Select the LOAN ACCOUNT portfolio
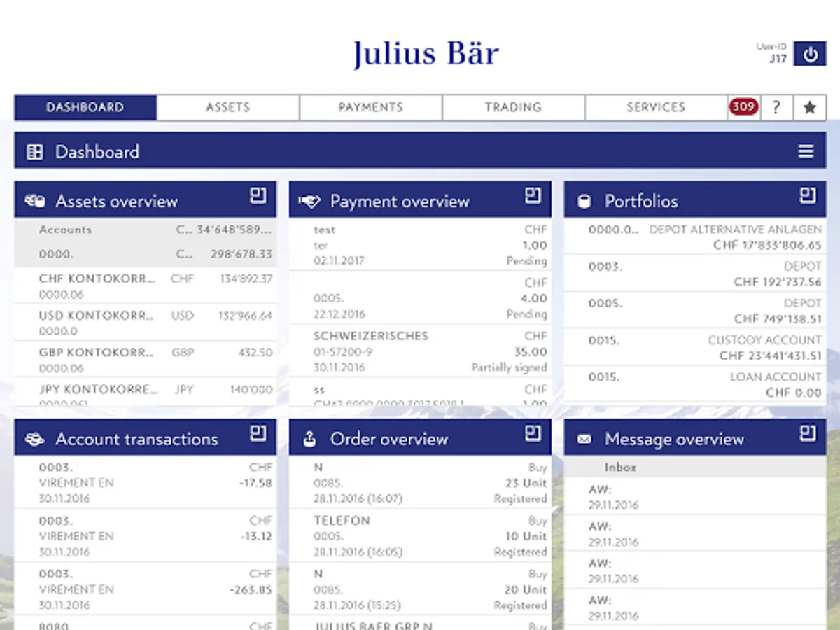The height and width of the screenshot is (630, 840). (695, 384)
